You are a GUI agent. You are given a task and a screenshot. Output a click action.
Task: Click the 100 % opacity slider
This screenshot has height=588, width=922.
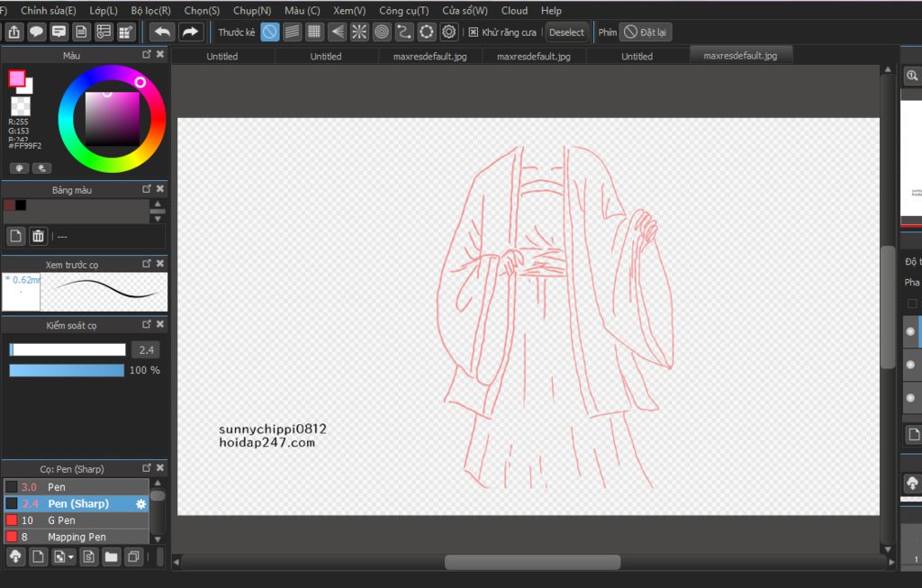coord(67,370)
